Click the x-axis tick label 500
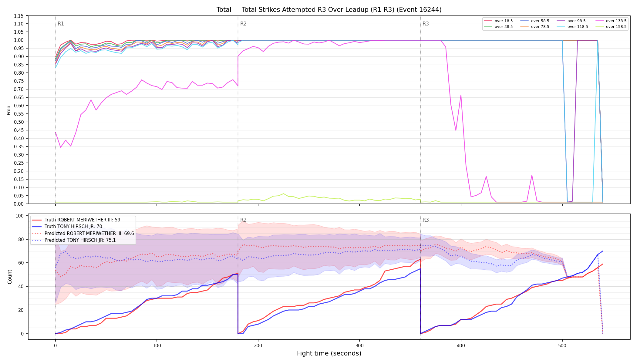This screenshot has width=637, height=364. 562,345
